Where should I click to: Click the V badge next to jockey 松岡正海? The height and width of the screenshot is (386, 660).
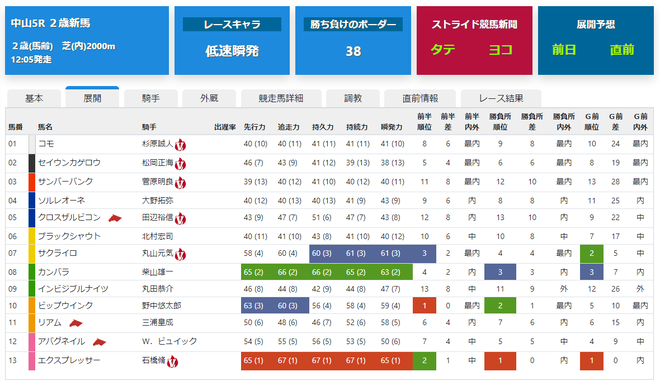[x=180, y=164]
